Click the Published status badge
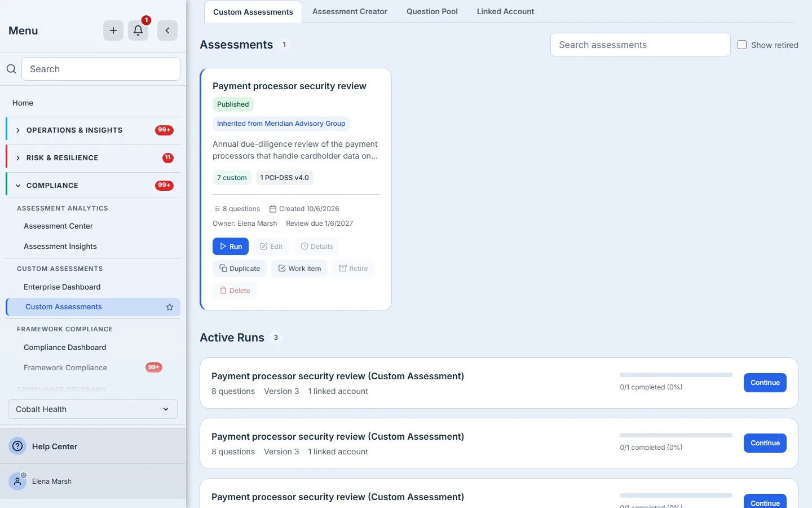Viewport: 812px width, 508px height. (233, 104)
